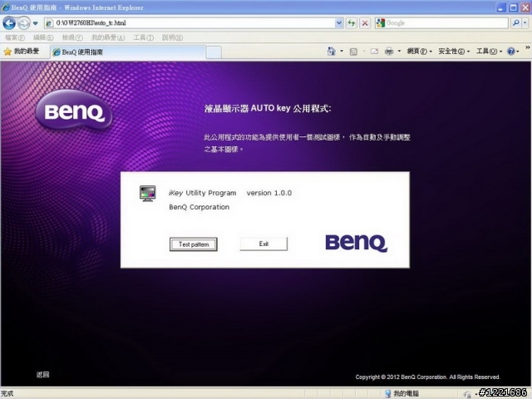Open the 檔案(F) menu
Screen dimensions: 532x399
tap(15, 37)
